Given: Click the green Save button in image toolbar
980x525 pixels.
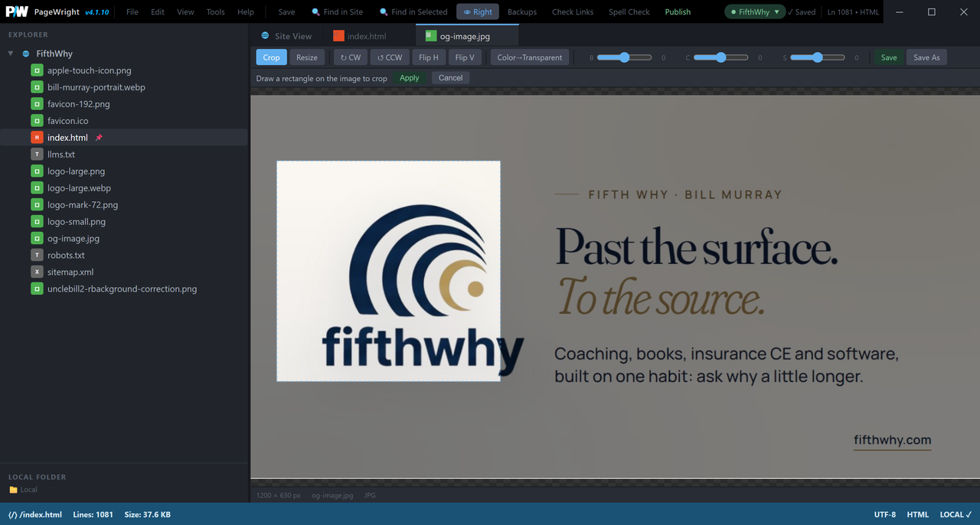Looking at the screenshot, I should click(889, 57).
